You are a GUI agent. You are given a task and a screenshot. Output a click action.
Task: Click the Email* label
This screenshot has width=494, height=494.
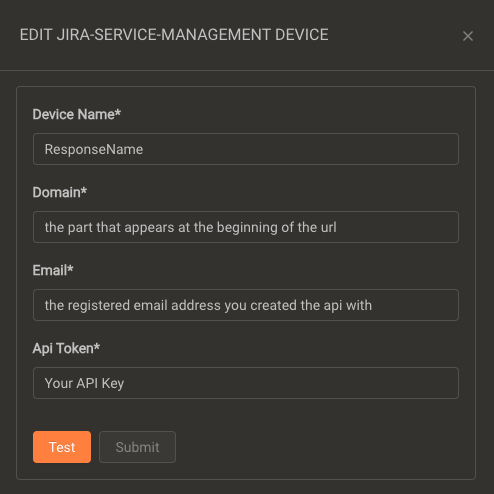pos(53,270)
